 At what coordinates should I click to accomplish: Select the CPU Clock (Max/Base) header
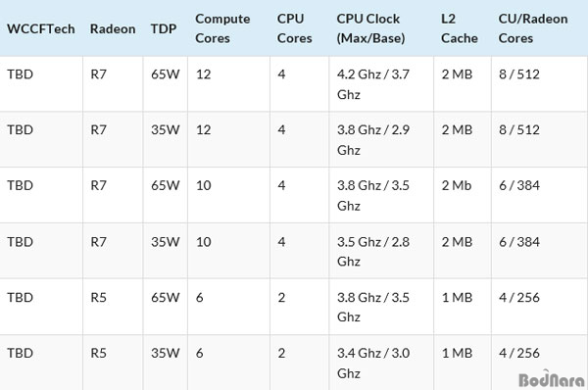(x=370, y=28)
